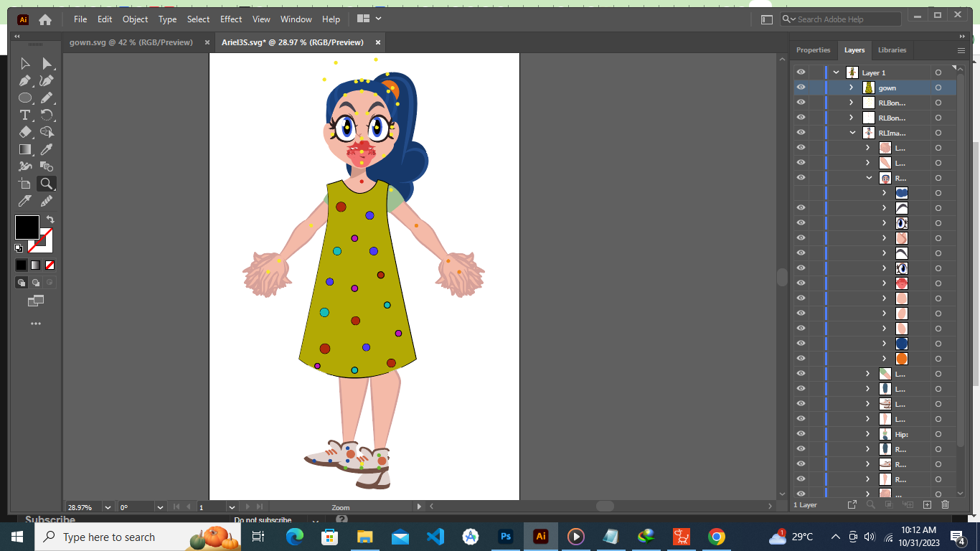Collapse the RLIma... group
This screenshot has width=980, height=551.
[x=852, y=133]
